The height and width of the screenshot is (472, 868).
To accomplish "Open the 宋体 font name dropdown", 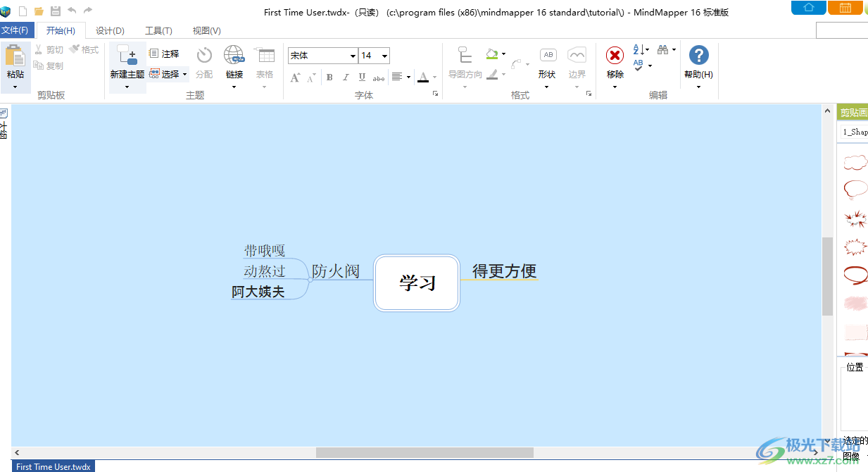I will (x=353, y=56).
